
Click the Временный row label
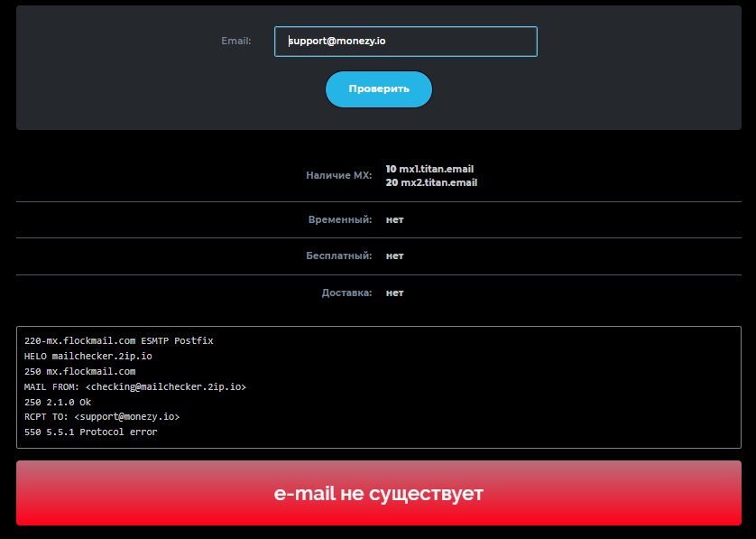pyautogui.click(x=340, y=219)
